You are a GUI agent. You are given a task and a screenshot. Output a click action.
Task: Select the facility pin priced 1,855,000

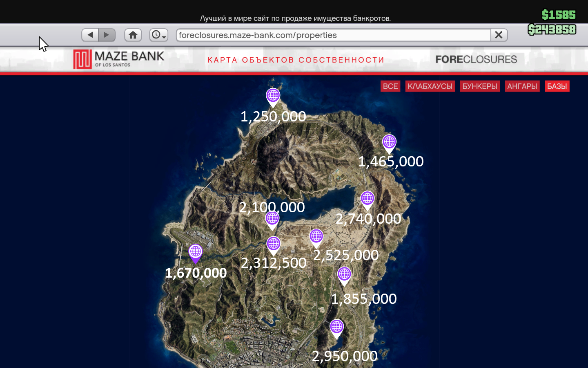pos(344,276)
